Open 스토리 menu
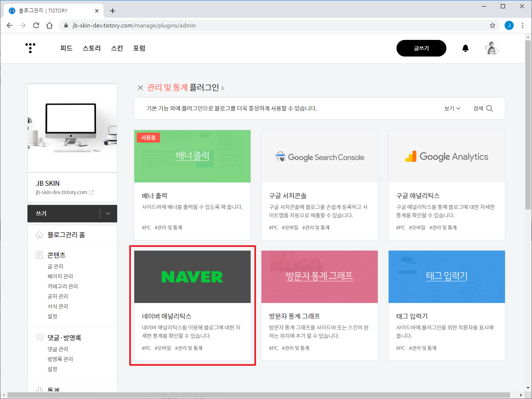The width and height of the screenshot is (532, 399). [x=92, y=48]
